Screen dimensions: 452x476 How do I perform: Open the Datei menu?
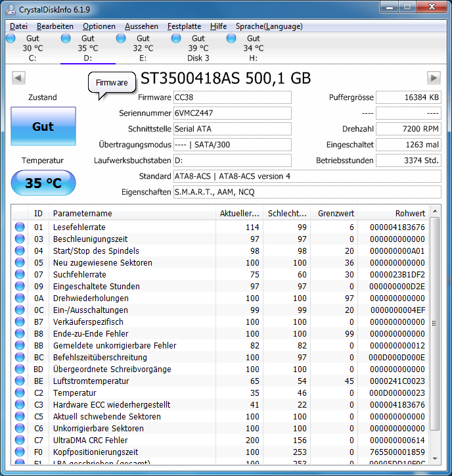click(x=18, y=26)
